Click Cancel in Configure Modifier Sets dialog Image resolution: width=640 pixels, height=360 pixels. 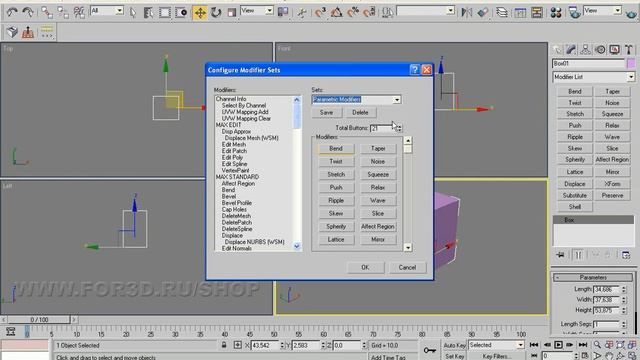tap(407, 267)
